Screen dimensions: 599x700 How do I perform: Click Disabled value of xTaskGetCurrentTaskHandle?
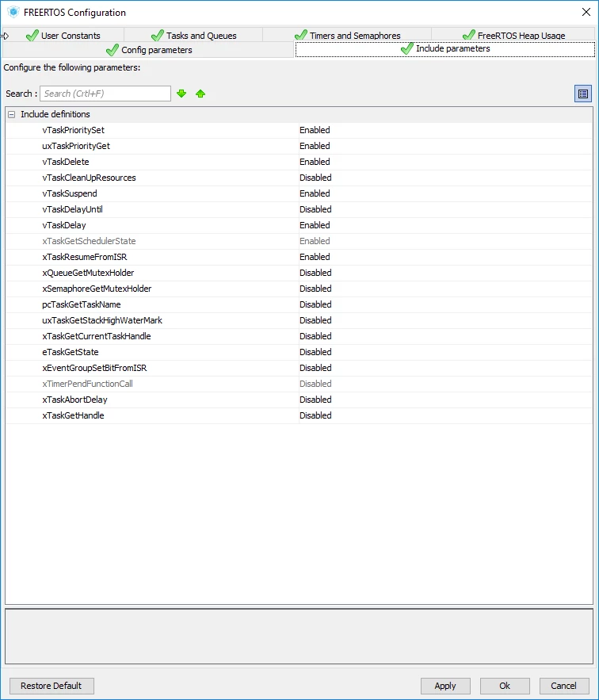click(x=315, y=336)
